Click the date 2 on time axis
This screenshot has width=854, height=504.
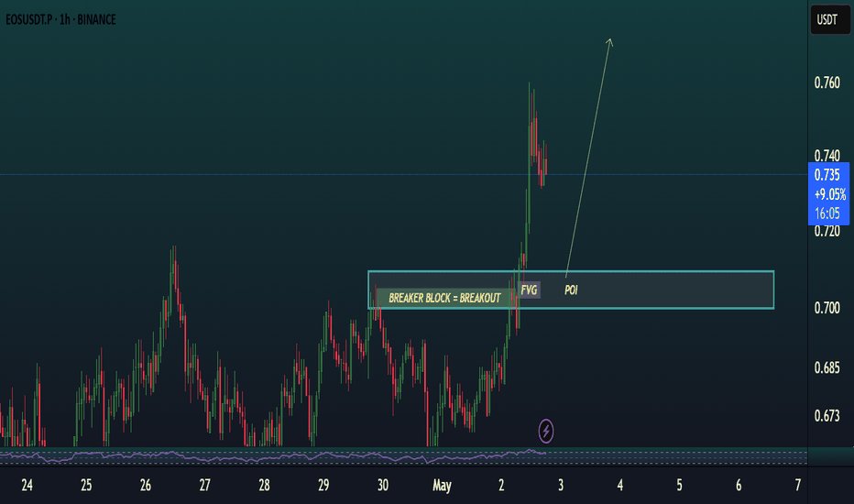pos(501,485)
